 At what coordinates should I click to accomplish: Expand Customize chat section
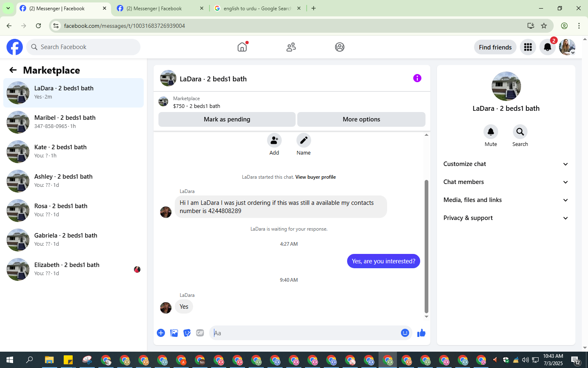[506, 164]
